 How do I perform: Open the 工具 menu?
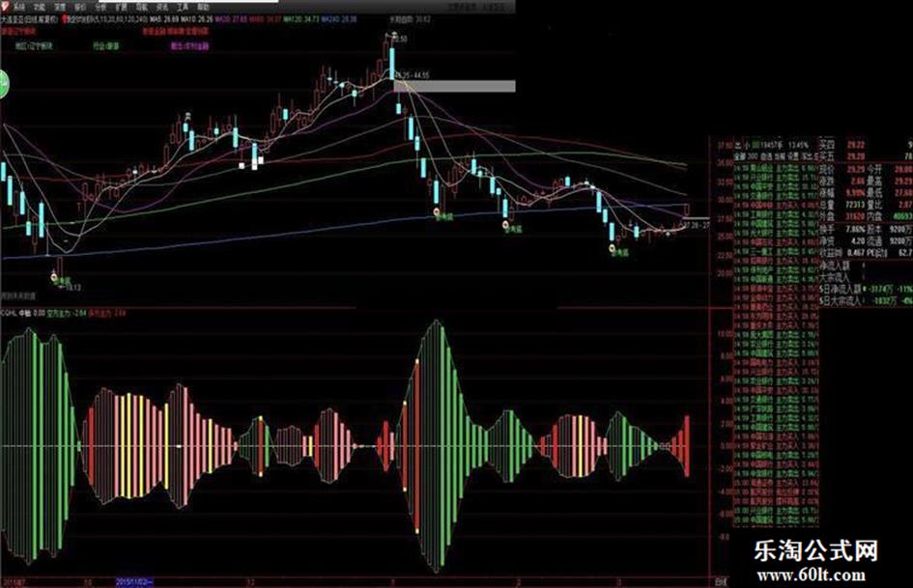(183, 7)
